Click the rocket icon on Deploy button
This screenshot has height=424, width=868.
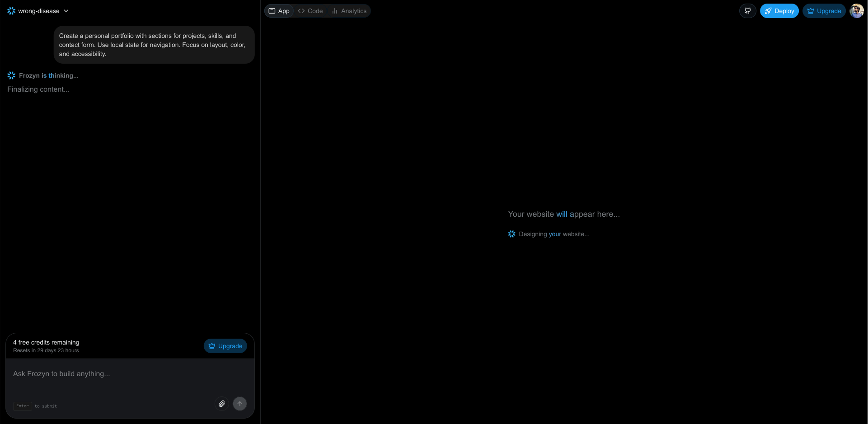[769, 10]
